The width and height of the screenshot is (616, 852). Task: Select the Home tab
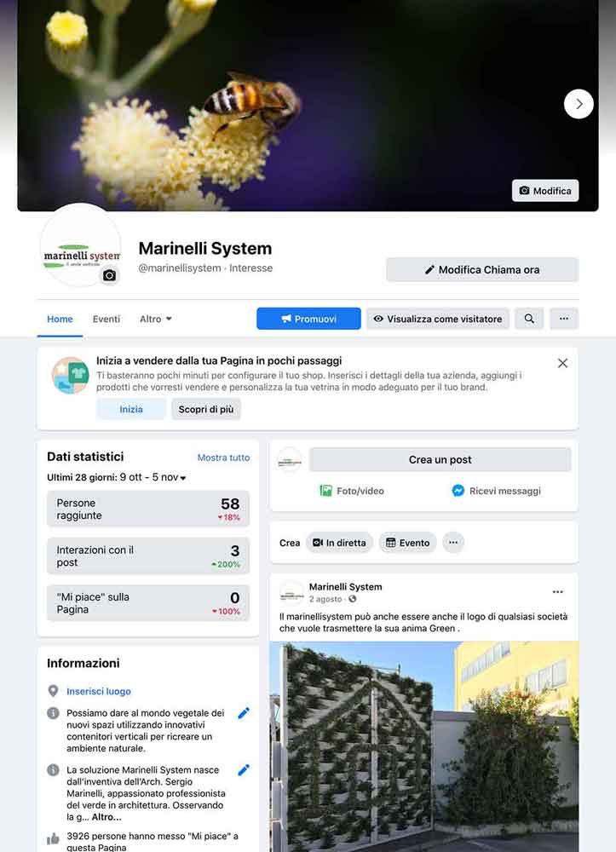click(x=60, y=319)
